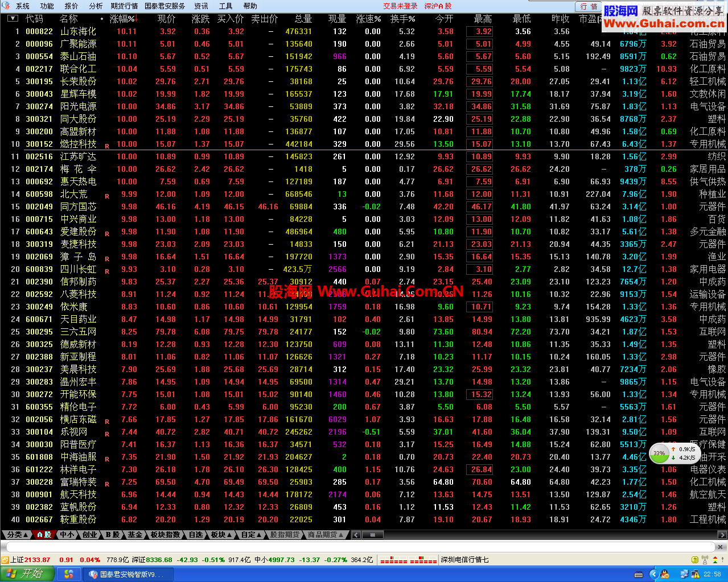728x582 pixels.
Task: Click the horizontal scrollbar thumb in the tab bar
Action: point(373,535)
